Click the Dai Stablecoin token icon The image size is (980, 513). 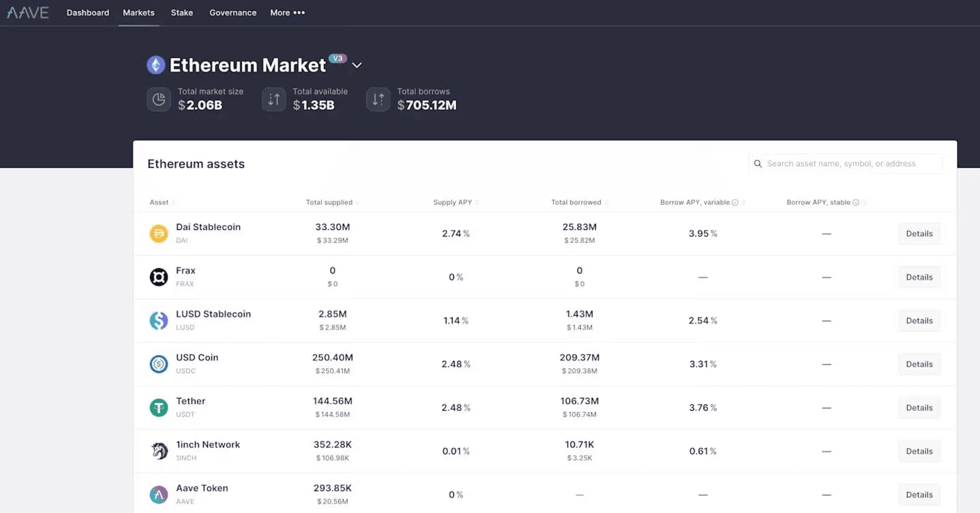coord(159,234)
